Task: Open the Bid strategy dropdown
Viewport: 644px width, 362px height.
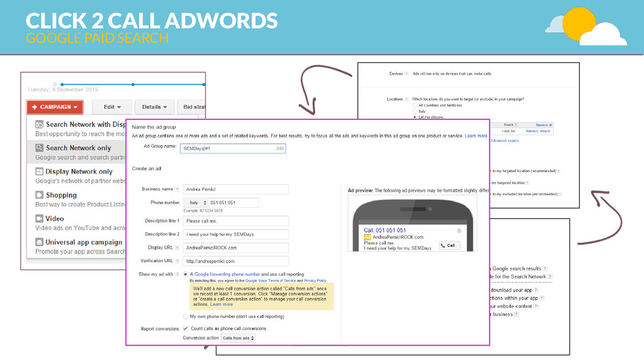Action: point(191,107)
